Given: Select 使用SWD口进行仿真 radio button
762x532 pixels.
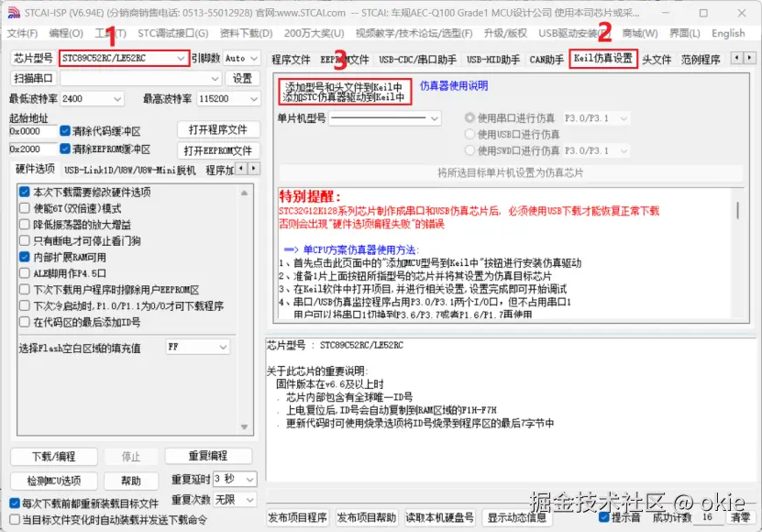Looking at the screenshot, I should (x=469, y=150).
